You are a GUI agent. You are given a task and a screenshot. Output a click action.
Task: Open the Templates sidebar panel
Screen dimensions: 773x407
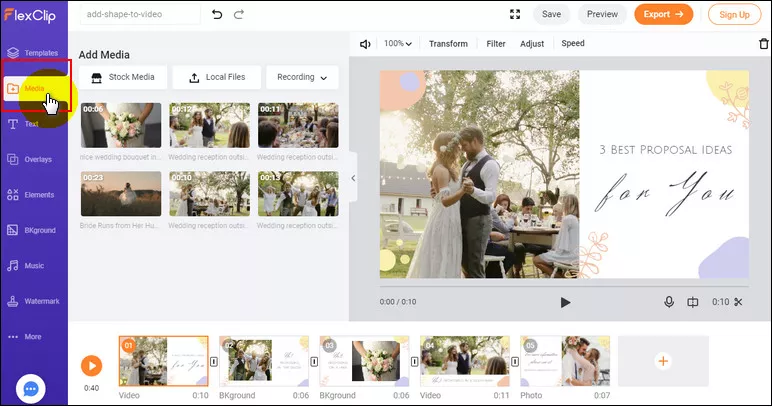click(34, 53)
